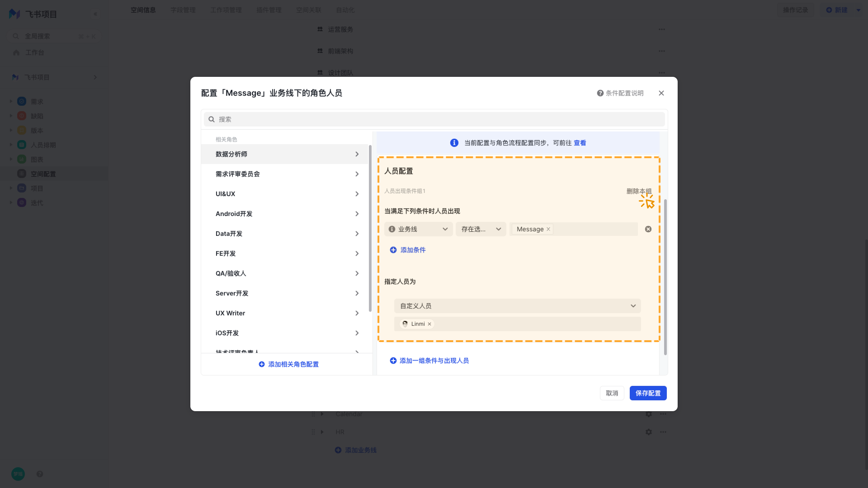868x488 pixels.
Task: Switch to the 空间信息 tab
Action: tap(143, 10)
